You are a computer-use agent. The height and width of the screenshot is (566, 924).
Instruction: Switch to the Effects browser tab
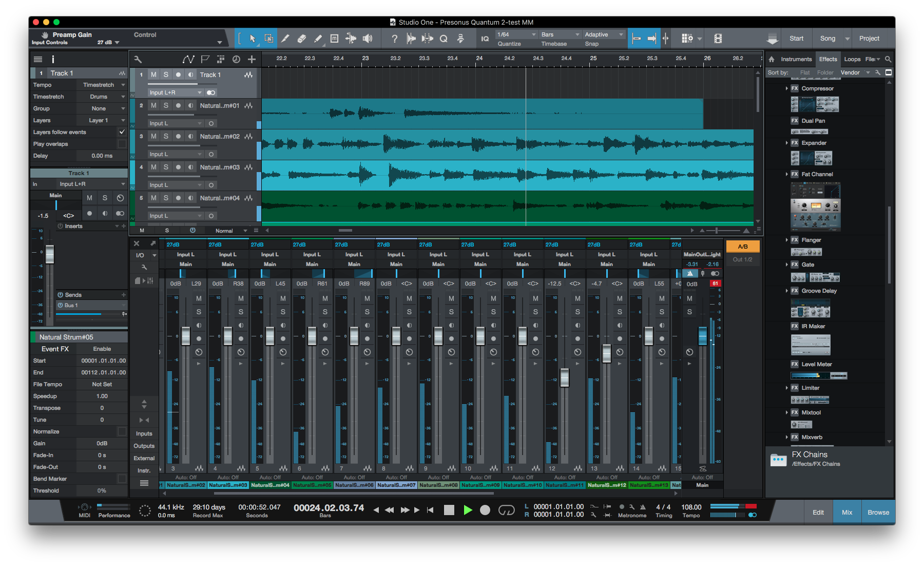coord(828,59)
